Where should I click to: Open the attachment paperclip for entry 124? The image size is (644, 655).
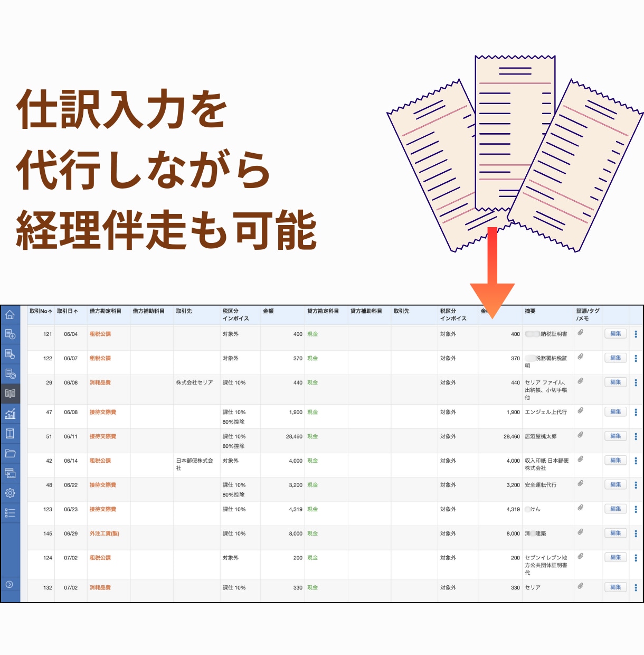pyautogui.click(x=580, y=556)
